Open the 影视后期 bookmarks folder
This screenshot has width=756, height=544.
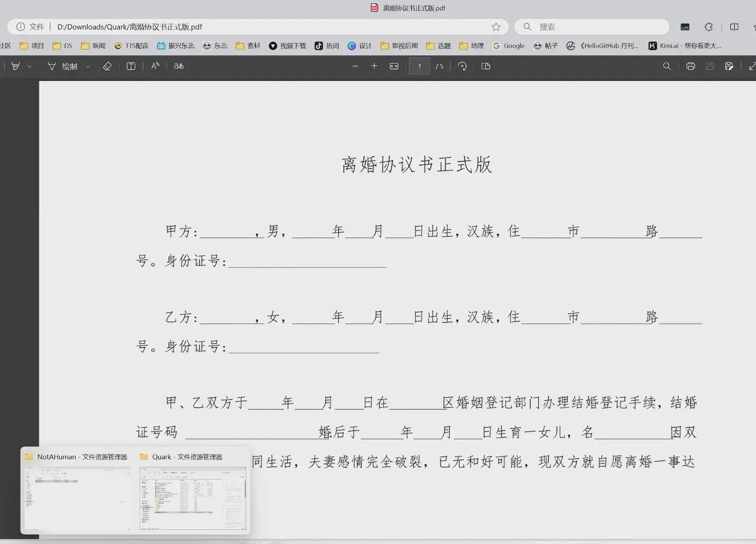(399, 46)
